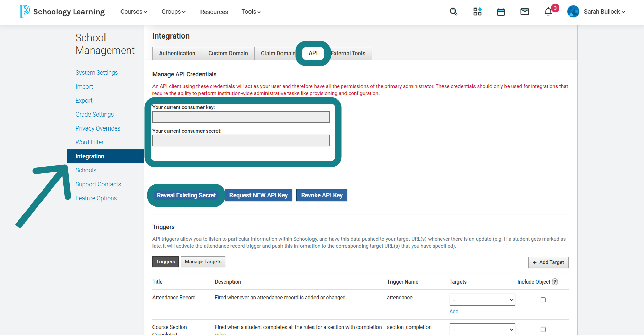
Task: Click the 'Attendance Record' title cell
Action: [x=174, y=298]
